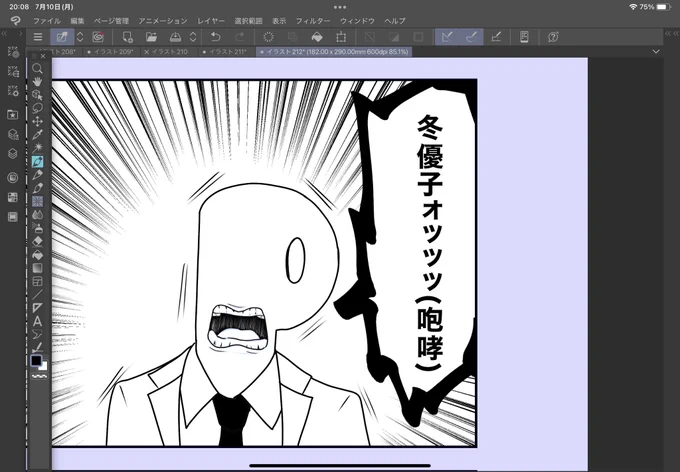Expand the canvas tab list chevron

pos(656,52)
